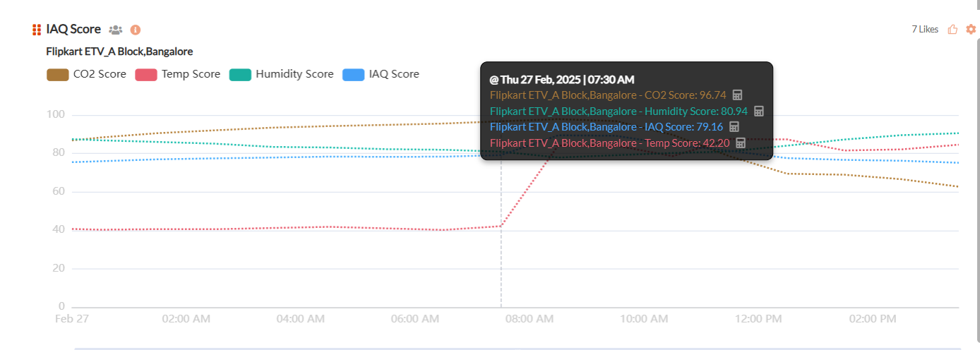Click calculator icon next to Humidity Score value
This screenshot has height=350, width=980.
(x=759, y=111)
